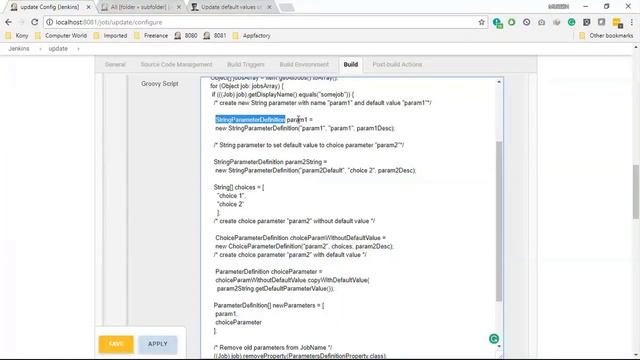Click the Groovy Script editor scrollbar thumb
640x360 pixels.
click(x=499, y=221)
